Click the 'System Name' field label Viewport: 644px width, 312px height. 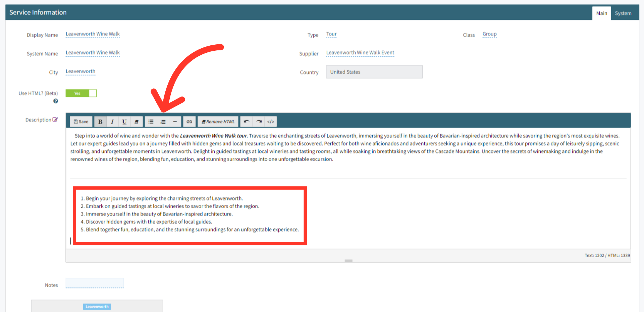[x=42, y=54]
